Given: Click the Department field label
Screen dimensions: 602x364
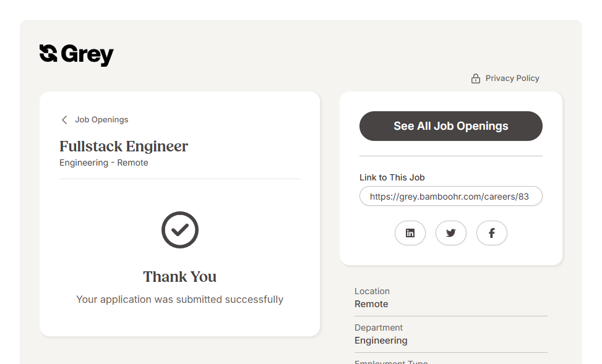Looking at the screenshot, I should 378,328.
